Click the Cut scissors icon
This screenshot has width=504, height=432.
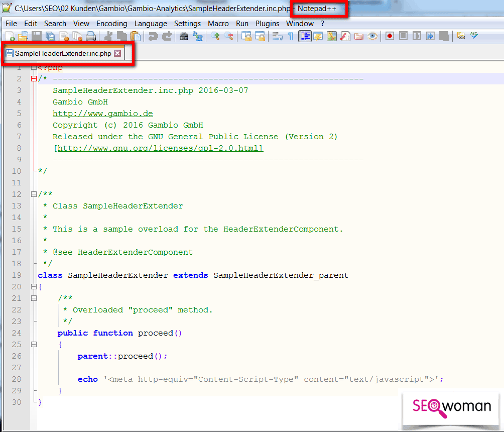(x=108, y=36)
